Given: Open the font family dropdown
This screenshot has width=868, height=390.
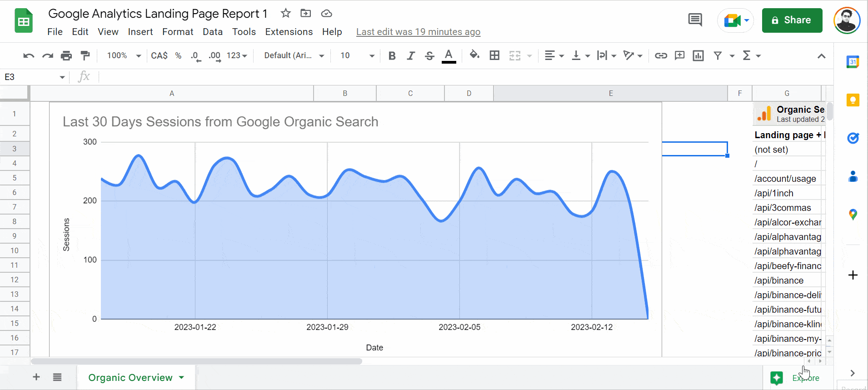Looking at the screenshot, I should [x=294, y=55].
